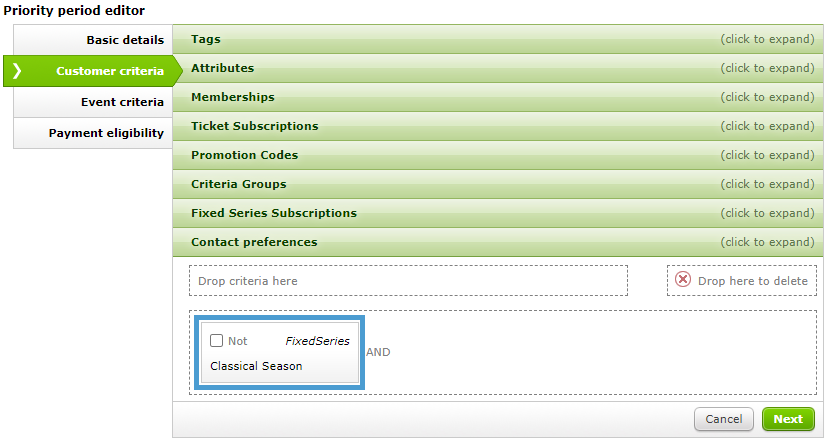Expand the Criteria Groups section

click(498, 184)
